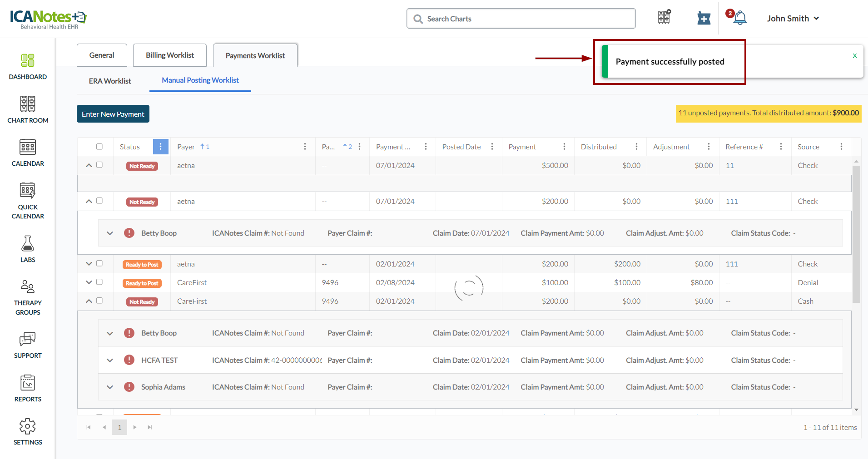Open John Smith user dropdown

[793, 19]
